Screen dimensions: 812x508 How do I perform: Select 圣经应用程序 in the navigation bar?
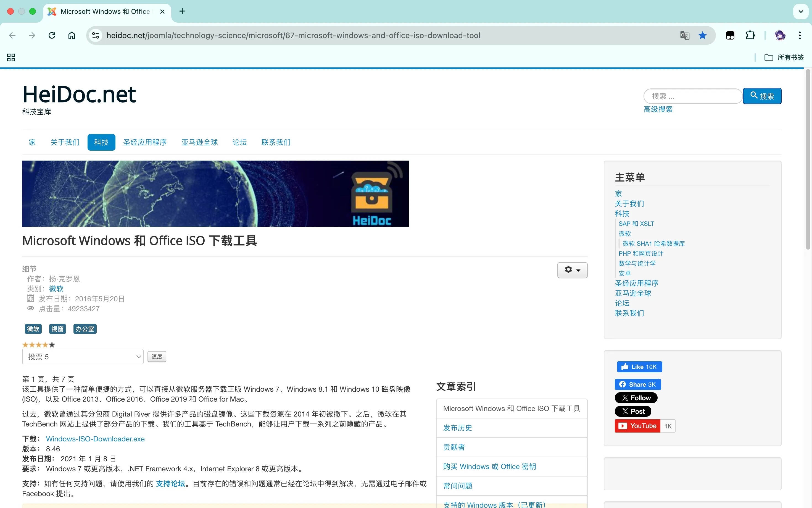point(145,142)
